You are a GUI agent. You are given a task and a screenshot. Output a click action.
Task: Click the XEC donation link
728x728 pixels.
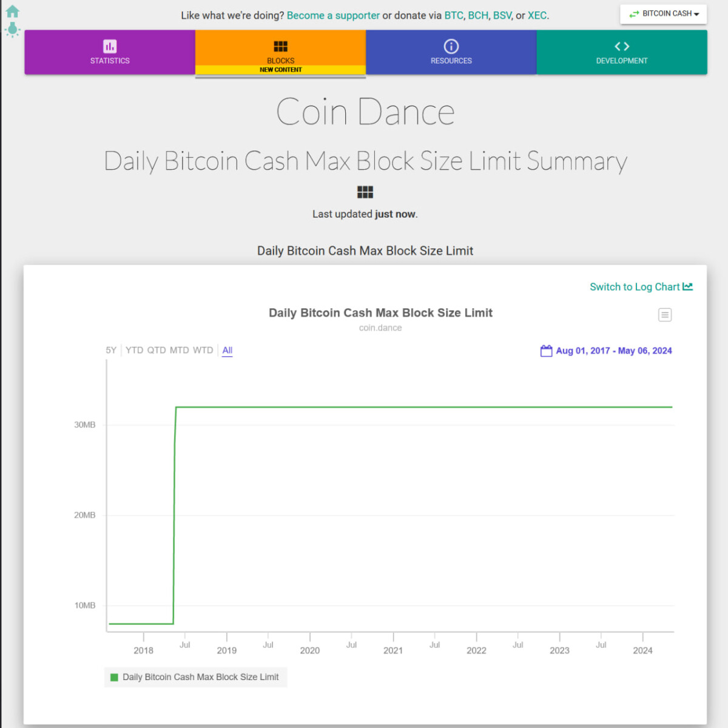tap(537, 16)
